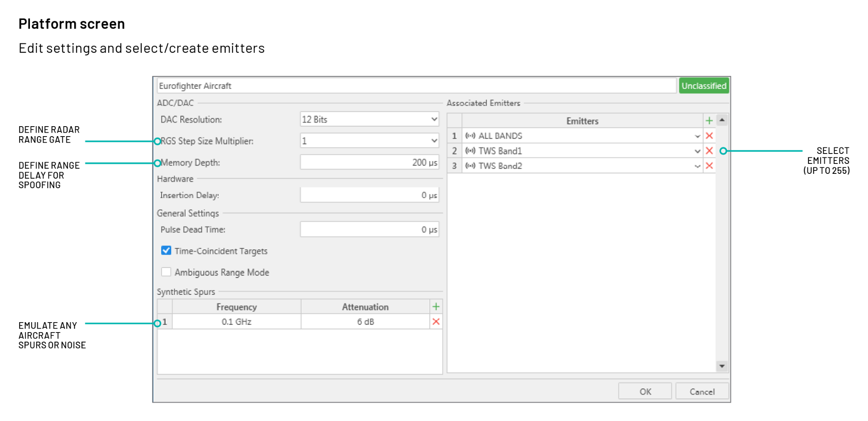Add a new emitter with the green plus
Image resolution: width=868 pixels, height=421 pixels.
tap(709, 121)
